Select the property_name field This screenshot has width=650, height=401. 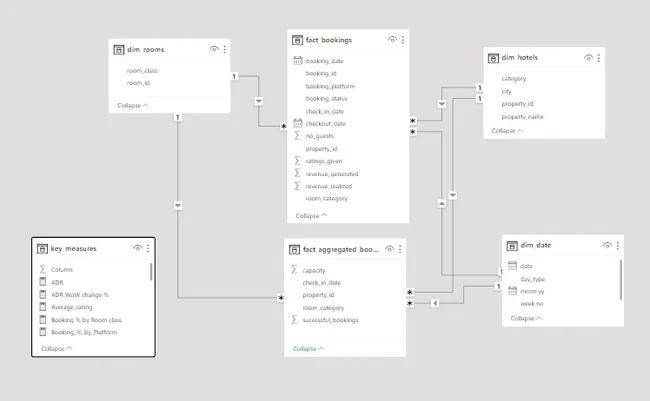pyautogui.click(x=522, y=117)
